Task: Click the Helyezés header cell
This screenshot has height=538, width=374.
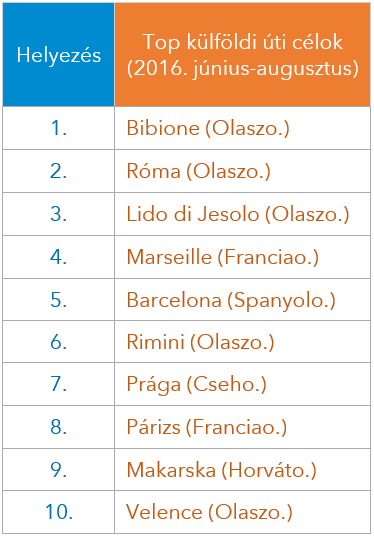Action: tap(58, 55)
